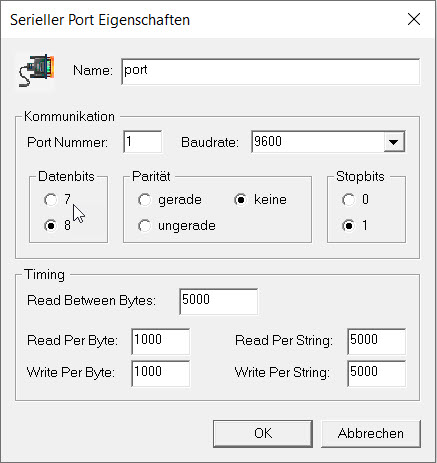Click the Read Between Bytes field
This screenshot has height=463, width=437.
[218, 301]
